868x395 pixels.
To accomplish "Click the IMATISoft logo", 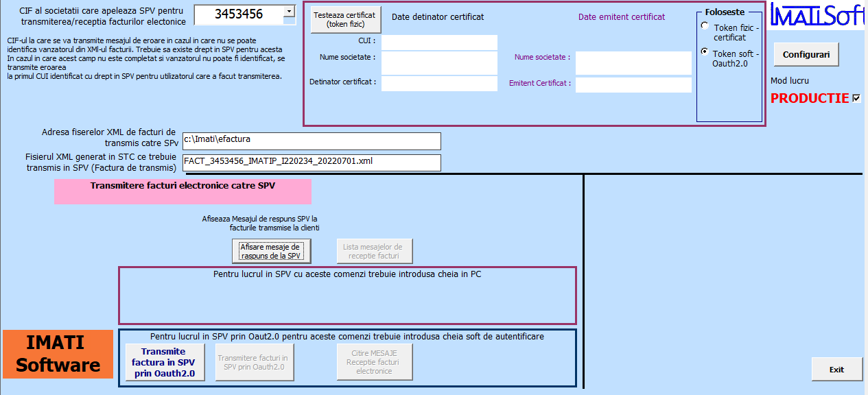I will click(818, 14).
